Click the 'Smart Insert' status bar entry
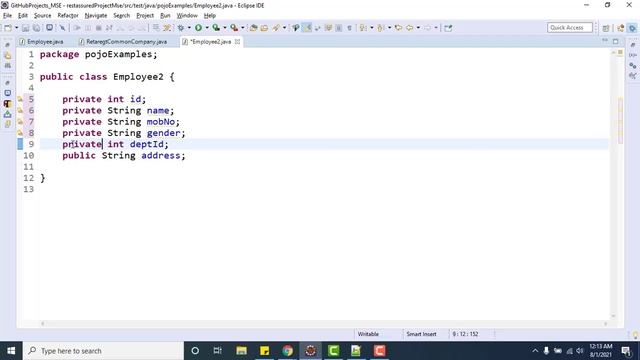This screenshot has width=640, height=360. tap(421, 334)
